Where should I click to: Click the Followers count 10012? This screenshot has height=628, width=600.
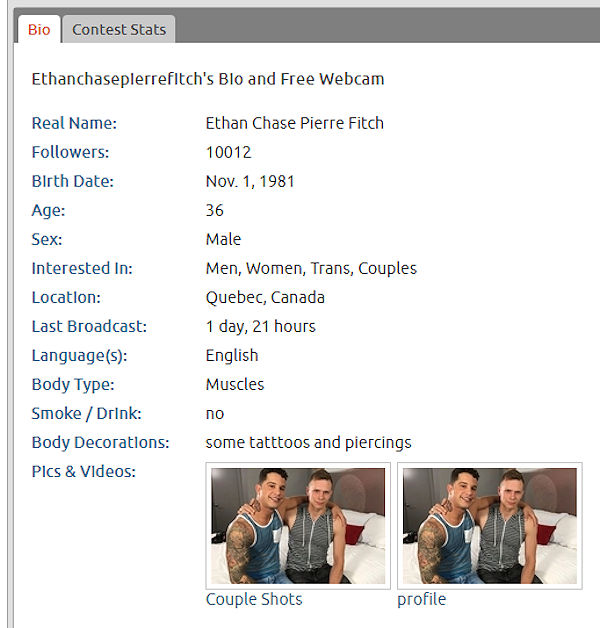228,152
